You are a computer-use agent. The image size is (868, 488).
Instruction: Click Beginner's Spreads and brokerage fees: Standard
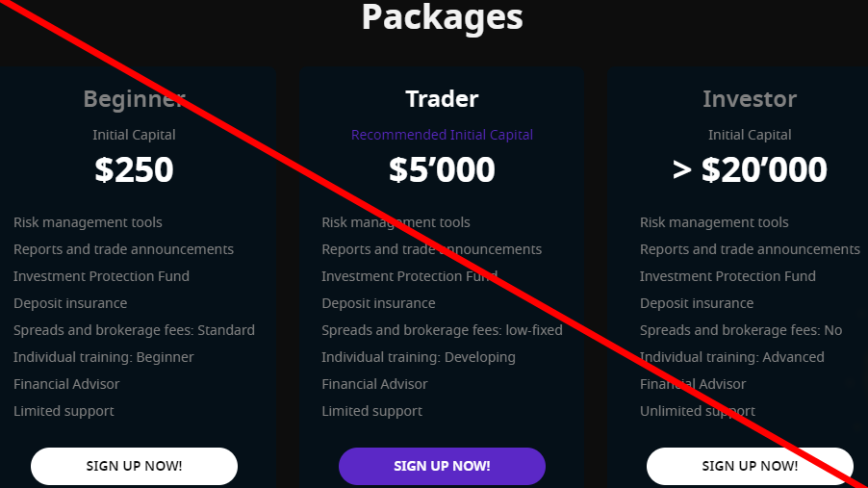pyautogui.click(x=134, y=330)
